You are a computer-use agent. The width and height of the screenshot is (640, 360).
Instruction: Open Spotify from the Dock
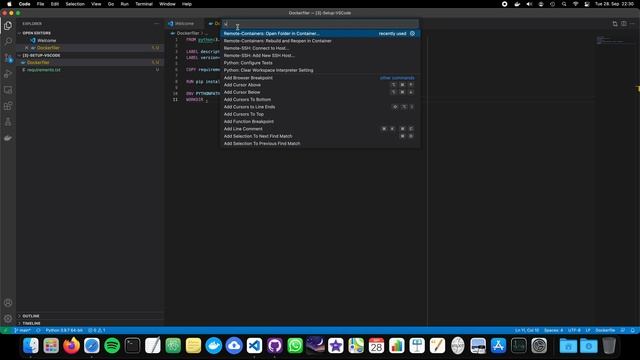click(x=112, y=346)
